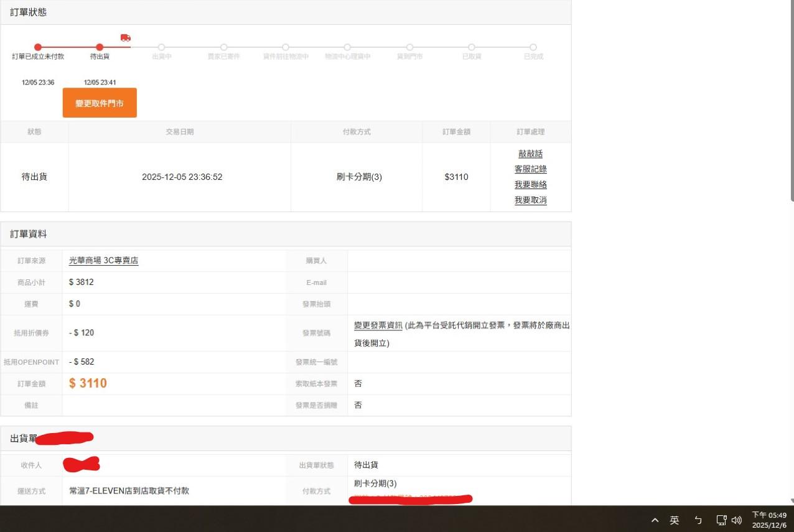The image size is (794, 532).
Task: Click the 變更發票資訊 invoice link
Action: [378, 325]
